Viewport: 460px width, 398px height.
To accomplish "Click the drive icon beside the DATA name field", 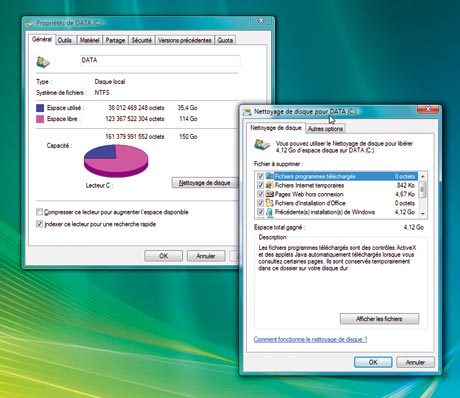I will click(43, 62).
